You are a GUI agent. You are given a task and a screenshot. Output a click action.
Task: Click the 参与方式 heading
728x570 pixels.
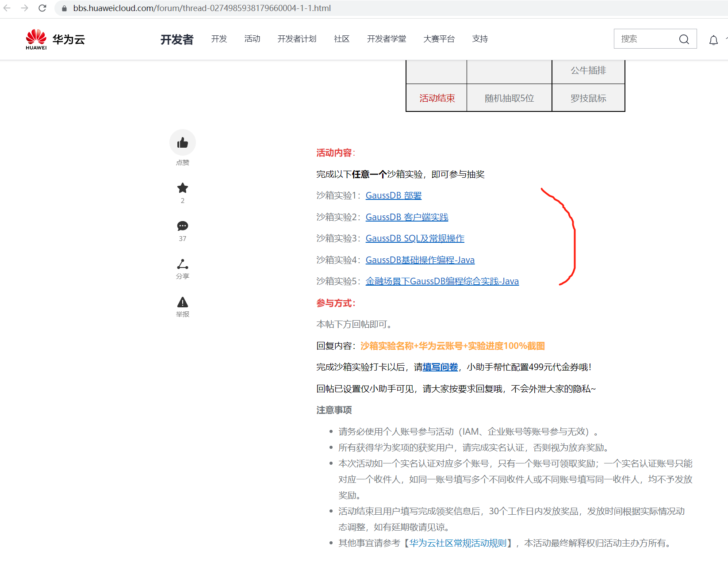(336, 303)
